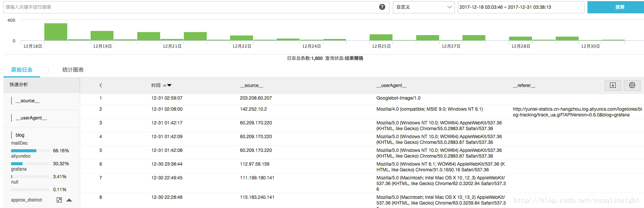Image resolution: width=644 pixels, height=208 pixels.
Task: Click the date range input box
Action: tap(521, 7)
